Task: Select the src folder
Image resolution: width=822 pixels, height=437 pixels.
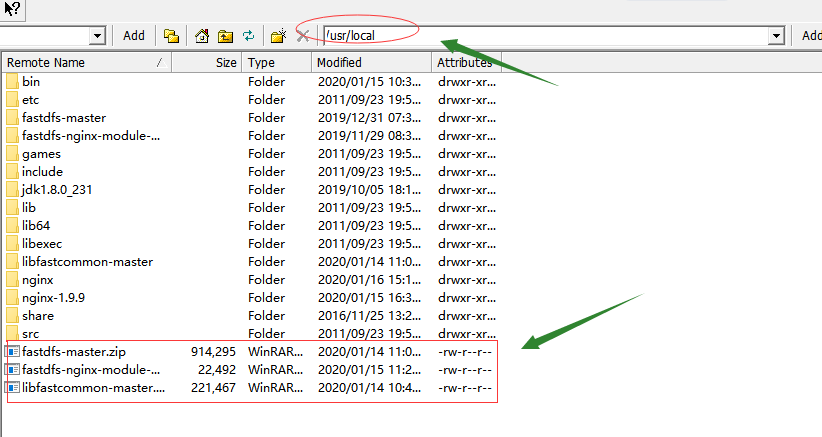Action: [x=30, y=333]
